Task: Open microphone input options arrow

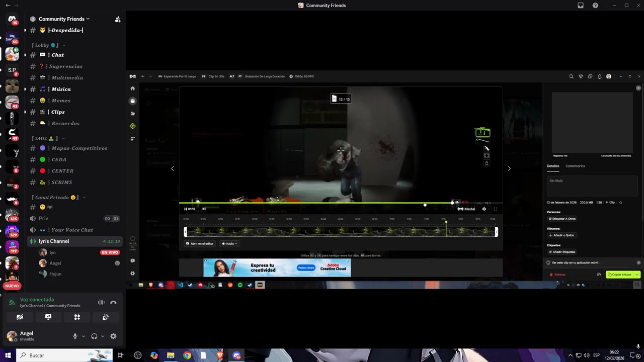Action: pyautogui.click(x=83, y=336)
